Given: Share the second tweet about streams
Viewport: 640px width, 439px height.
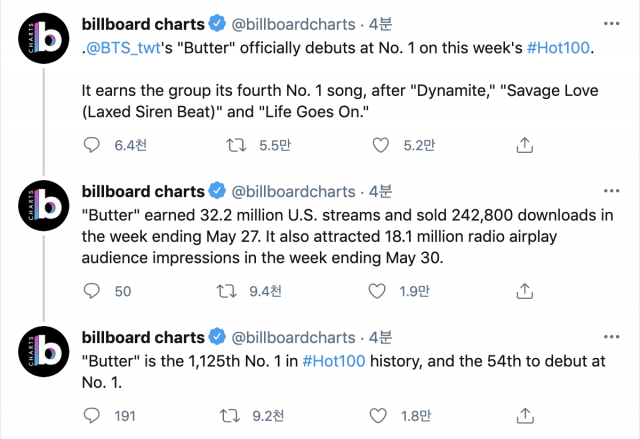Looking at the screenshot, I should [x=523, y=291].
